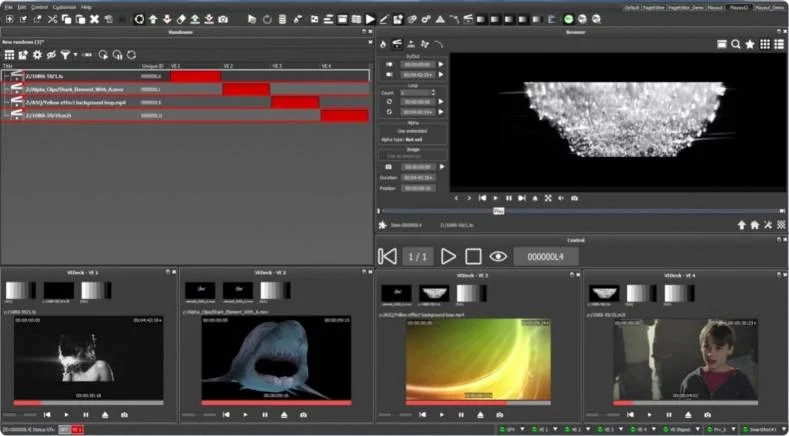Image resolution: width=789 pixels, height=436 pixels.
Task: Click the 000000L4 ID field in Control panel
Action: pos(545,257)
